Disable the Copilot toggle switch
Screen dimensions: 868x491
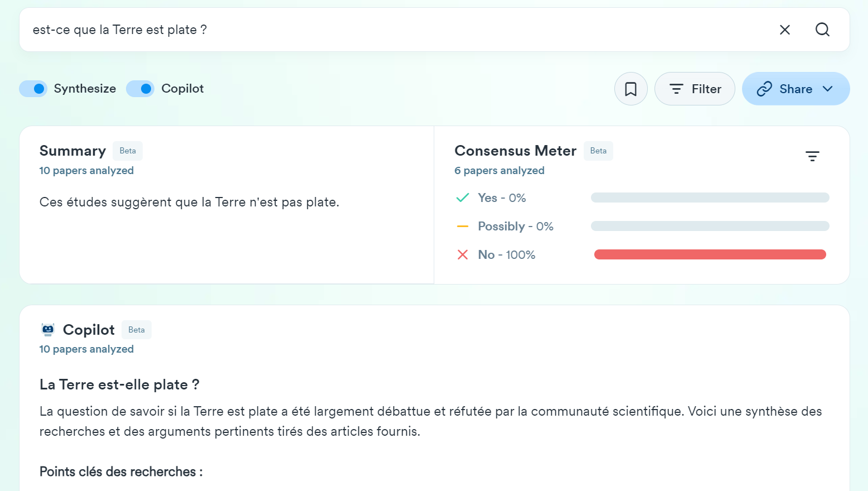[140, 89]
